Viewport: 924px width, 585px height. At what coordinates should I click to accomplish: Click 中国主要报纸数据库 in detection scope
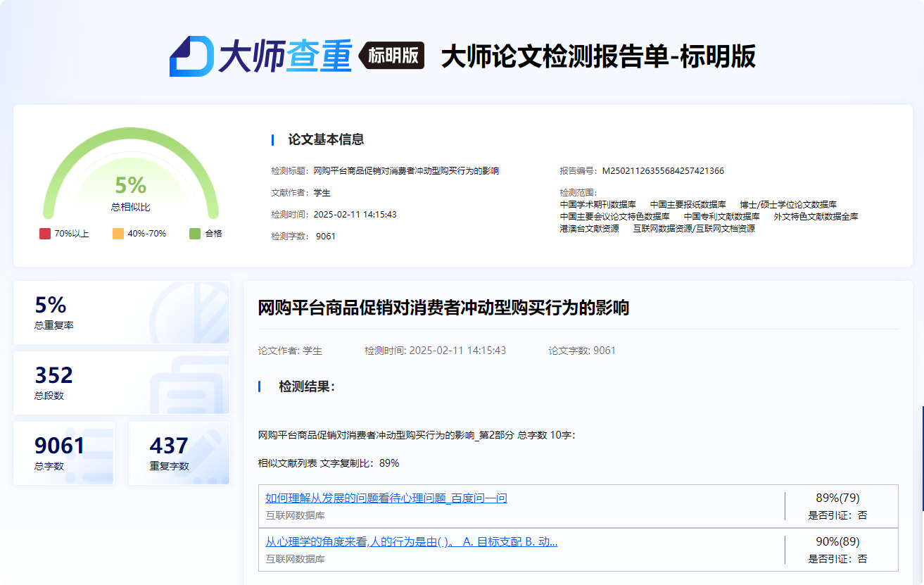(x=688, y=205)
